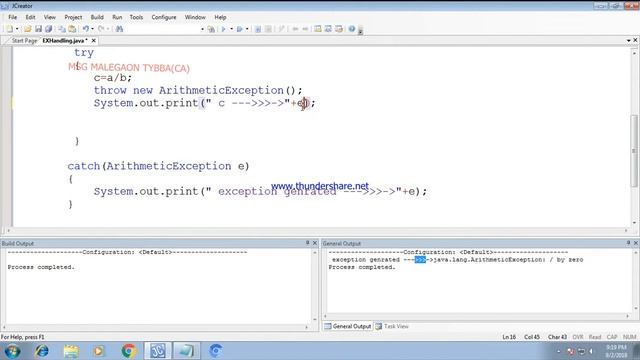
Task: Click the Build project icon
Action: pyautogui.click(x=240, y=29)
